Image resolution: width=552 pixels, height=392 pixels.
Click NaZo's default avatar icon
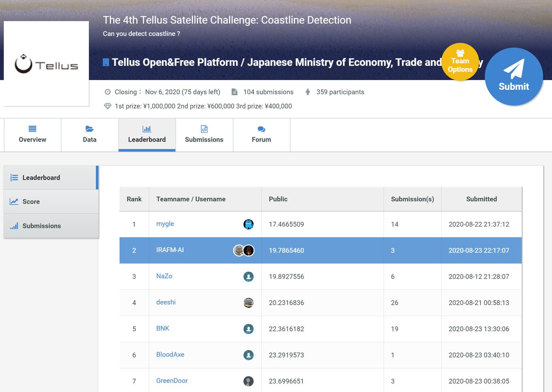pyautogui.click(x=248, y=277)
